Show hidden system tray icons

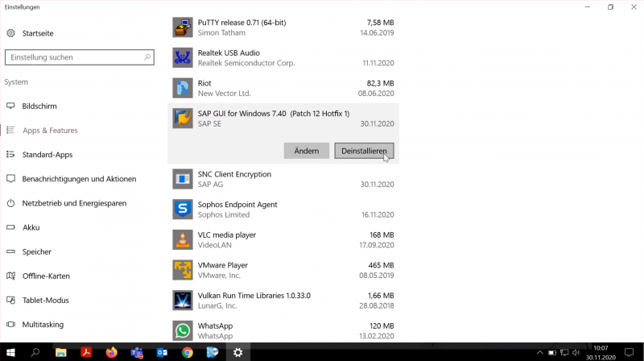coord(540,353)
